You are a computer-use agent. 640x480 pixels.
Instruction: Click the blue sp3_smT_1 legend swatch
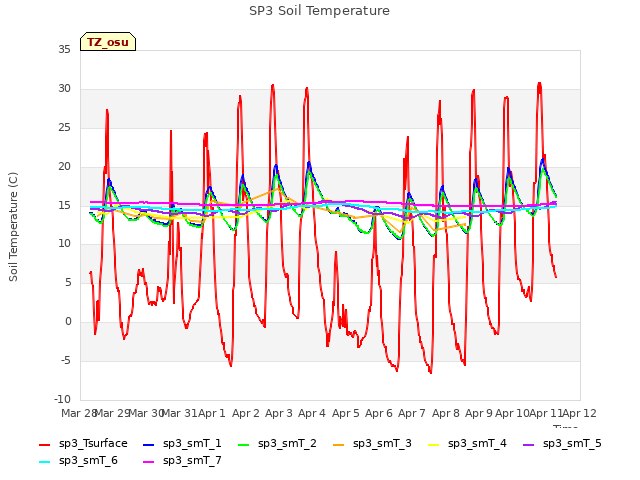pos(149,444)
